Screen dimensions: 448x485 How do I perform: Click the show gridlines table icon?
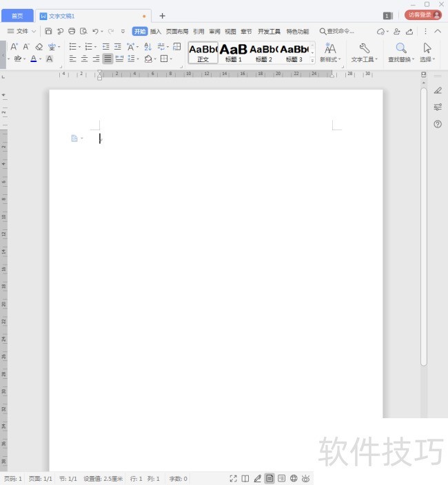tap(177, 47)
